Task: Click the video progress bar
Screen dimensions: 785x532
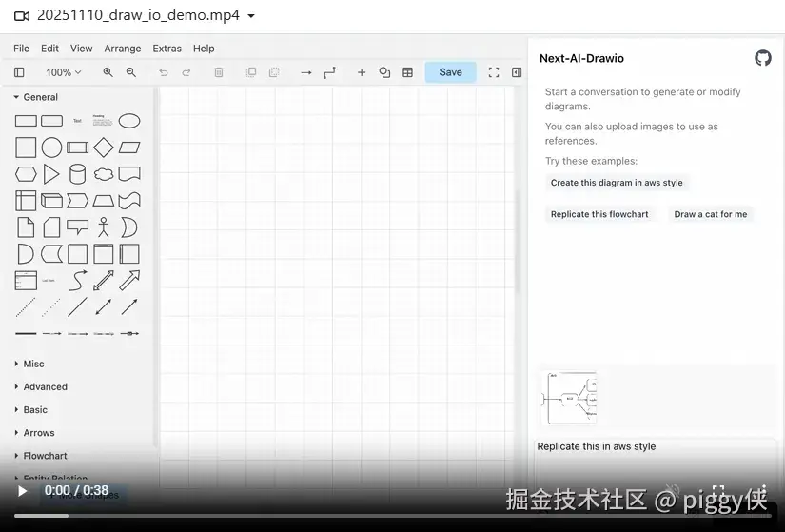Action: (392, 516)
